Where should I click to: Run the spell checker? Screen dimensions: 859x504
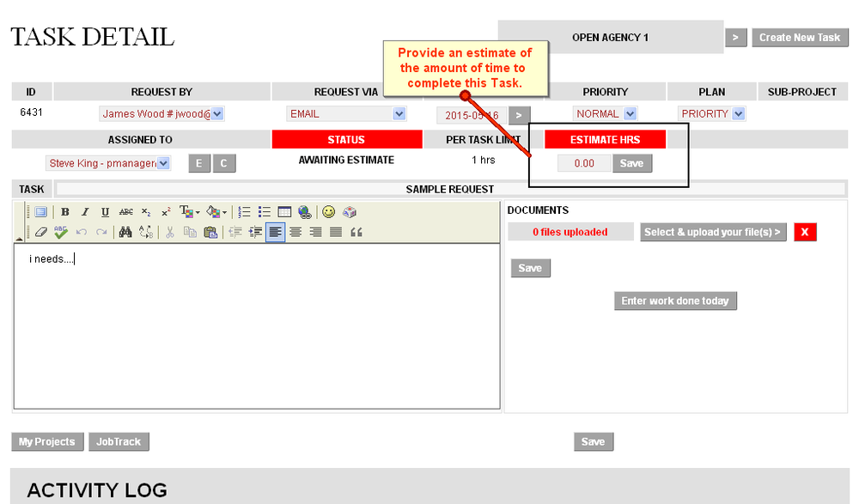59,232
